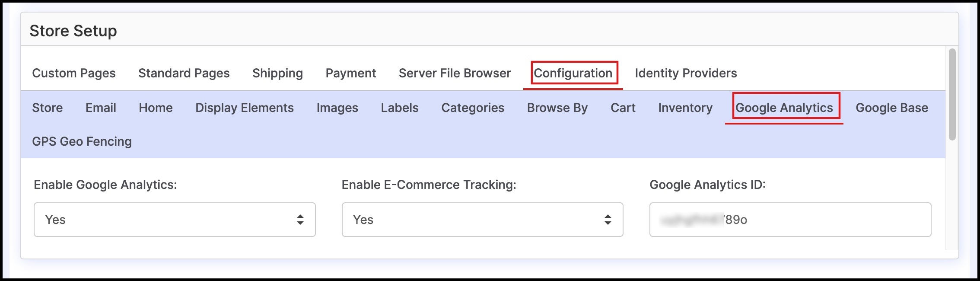The image size is (980, 281).
Task: Open the Standard Pages tab
Action: (184, 73)
